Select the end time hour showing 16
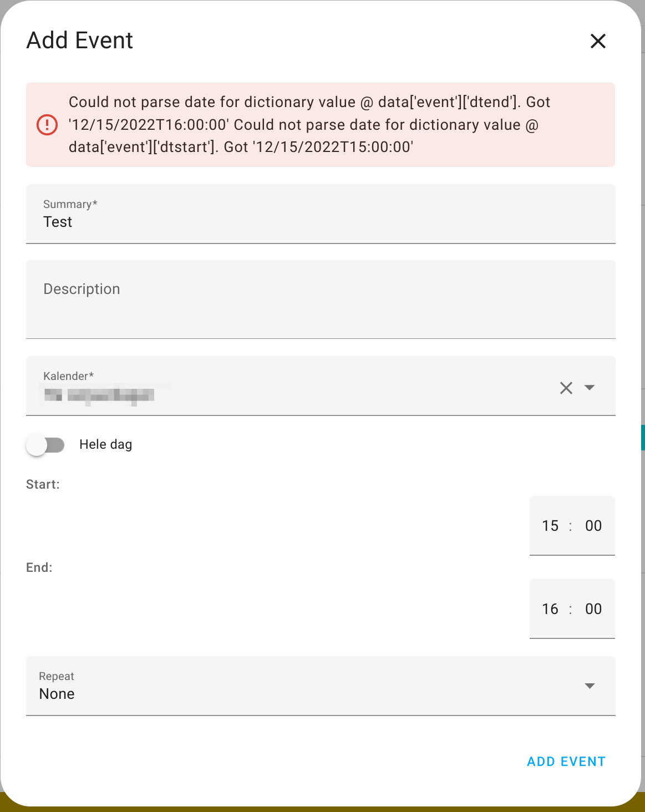Viewport: 645px width, 812px height. click(x=550, y=609)
